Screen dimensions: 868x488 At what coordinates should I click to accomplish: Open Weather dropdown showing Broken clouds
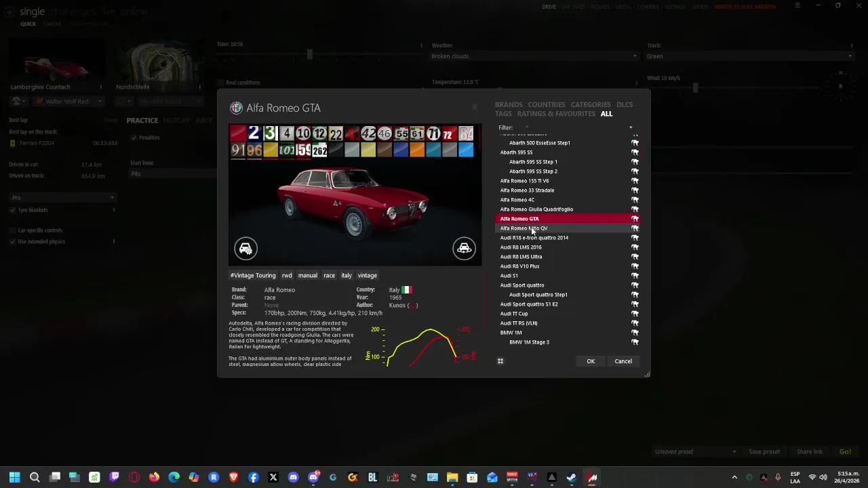coord(534,56)
